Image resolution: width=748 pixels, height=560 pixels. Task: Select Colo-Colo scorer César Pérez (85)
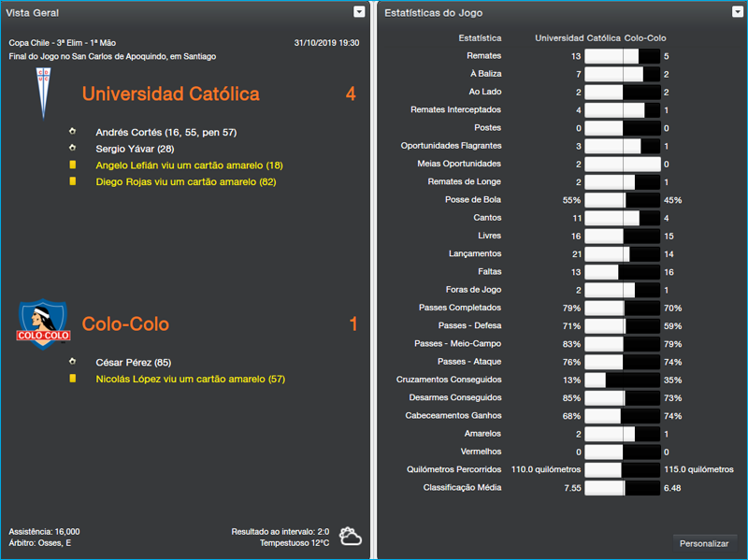point(133,362)
